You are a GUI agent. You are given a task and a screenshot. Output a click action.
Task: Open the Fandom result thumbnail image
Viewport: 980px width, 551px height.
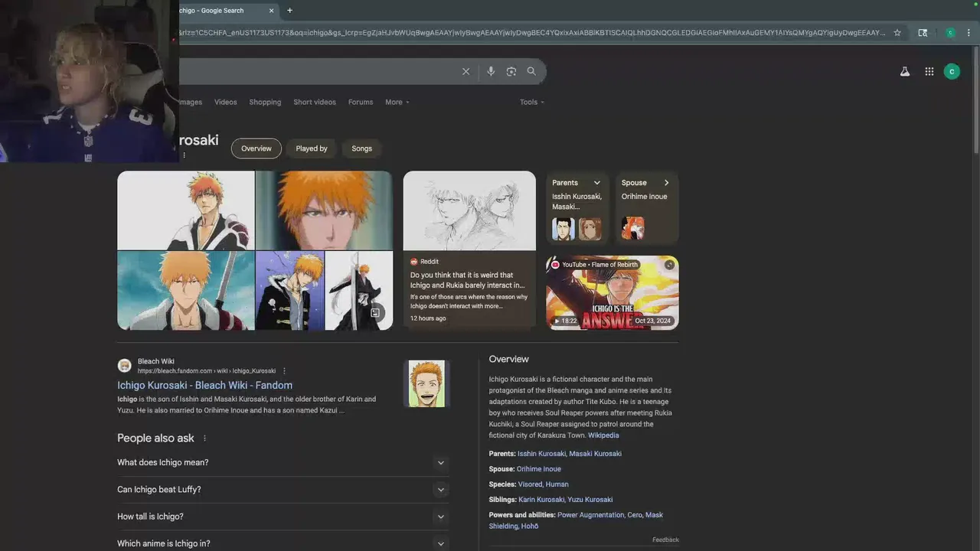coord(426,383)
